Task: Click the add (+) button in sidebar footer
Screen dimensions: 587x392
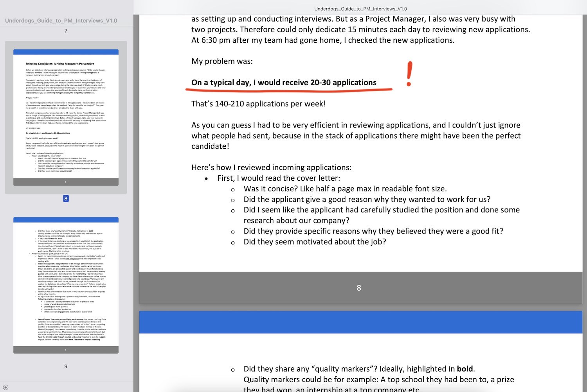Action: (5, 387)
